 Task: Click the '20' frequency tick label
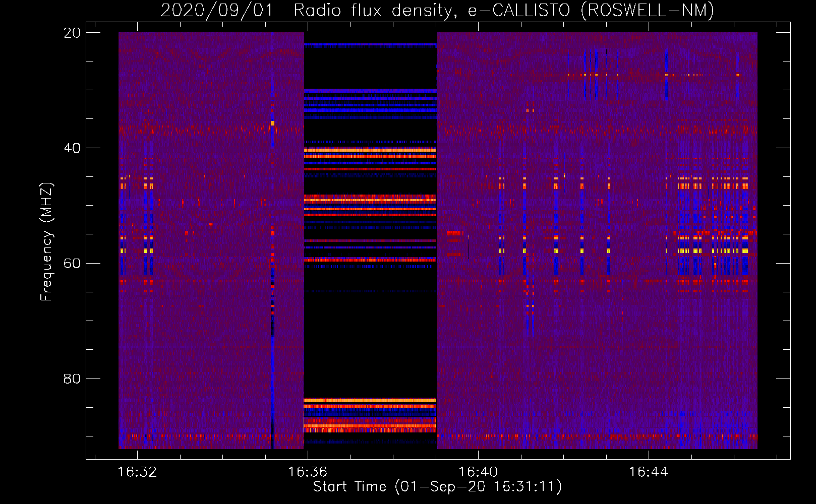pos(72,33)
